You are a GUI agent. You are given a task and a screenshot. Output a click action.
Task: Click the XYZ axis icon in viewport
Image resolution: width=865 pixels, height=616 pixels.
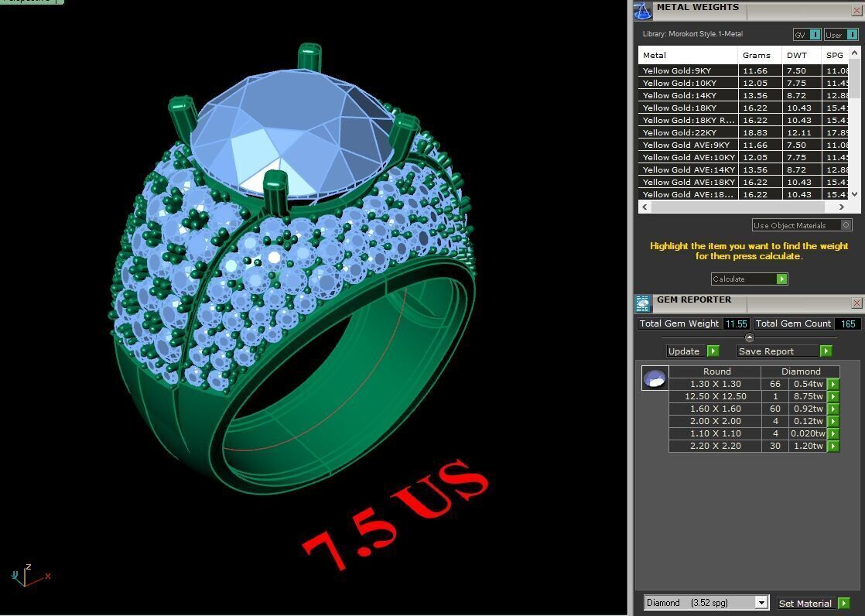30,575
